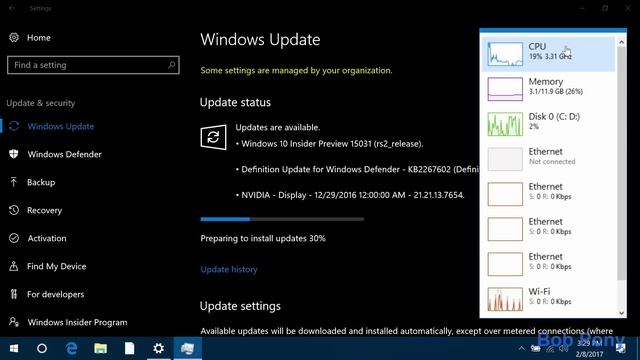Show hidden tray icons chevron

point(521,348)
